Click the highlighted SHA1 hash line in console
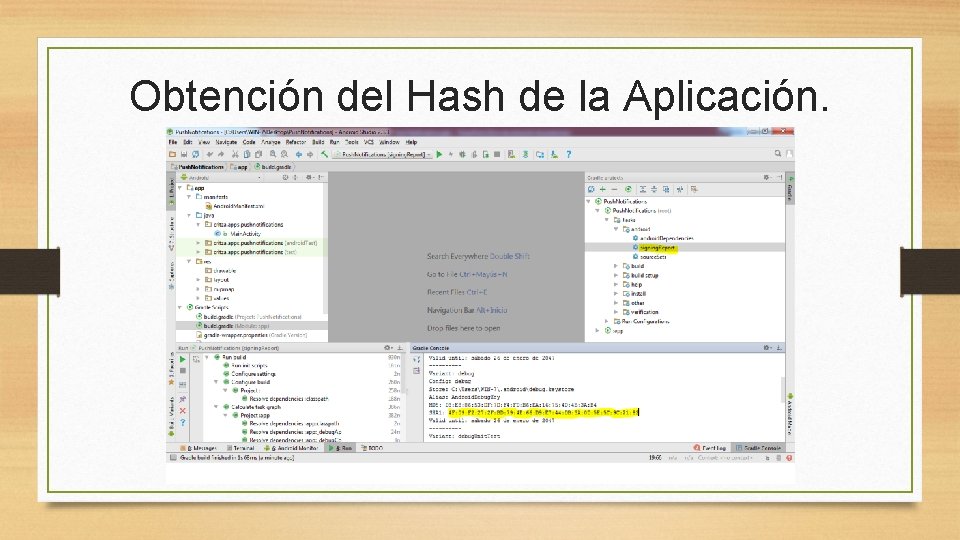The height and width of the screenshot is (540, 960). click(543, 413)
